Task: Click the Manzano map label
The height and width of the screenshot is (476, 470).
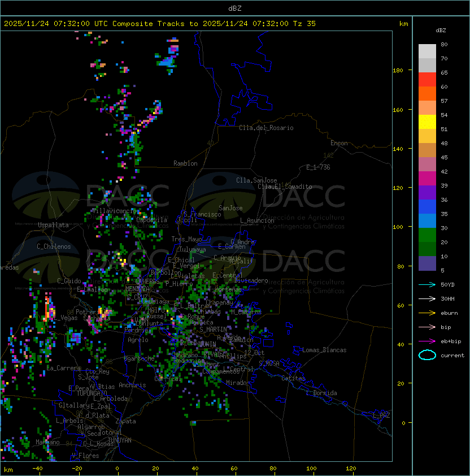Action: click(x=47, y=442)
